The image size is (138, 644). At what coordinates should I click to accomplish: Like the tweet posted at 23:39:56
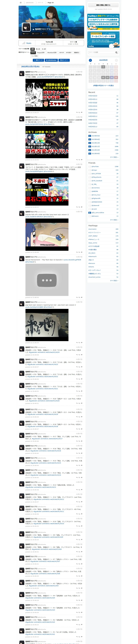click(x=82, y=160)
